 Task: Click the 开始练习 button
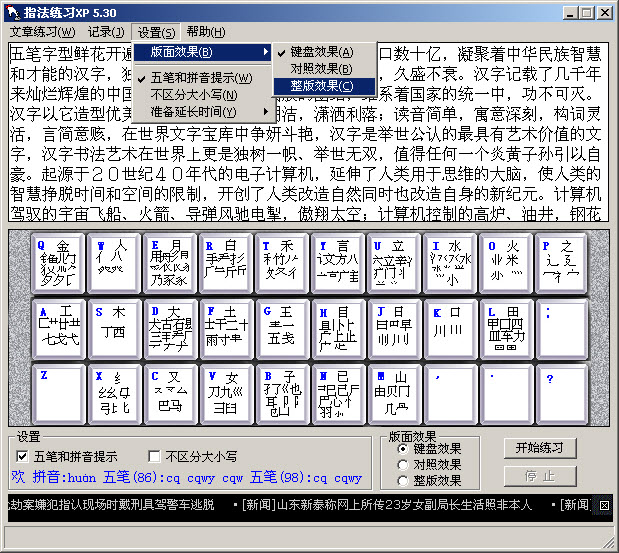[540, 447]
